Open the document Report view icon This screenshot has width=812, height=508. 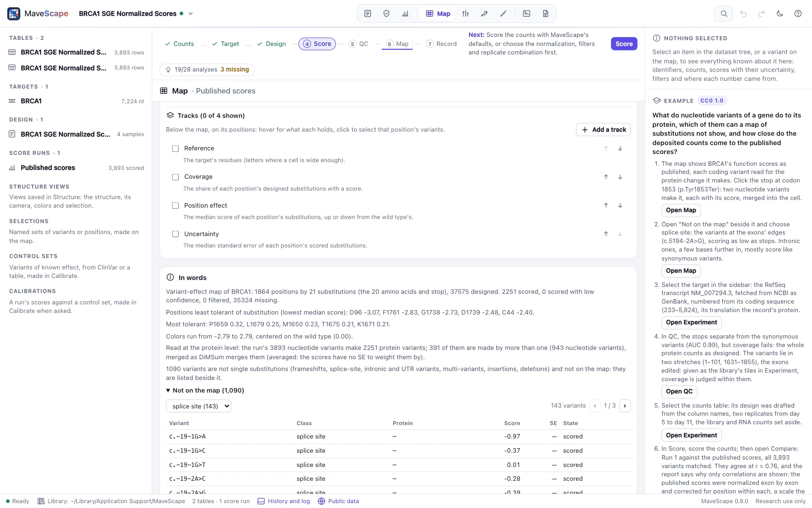pos(545,13)
